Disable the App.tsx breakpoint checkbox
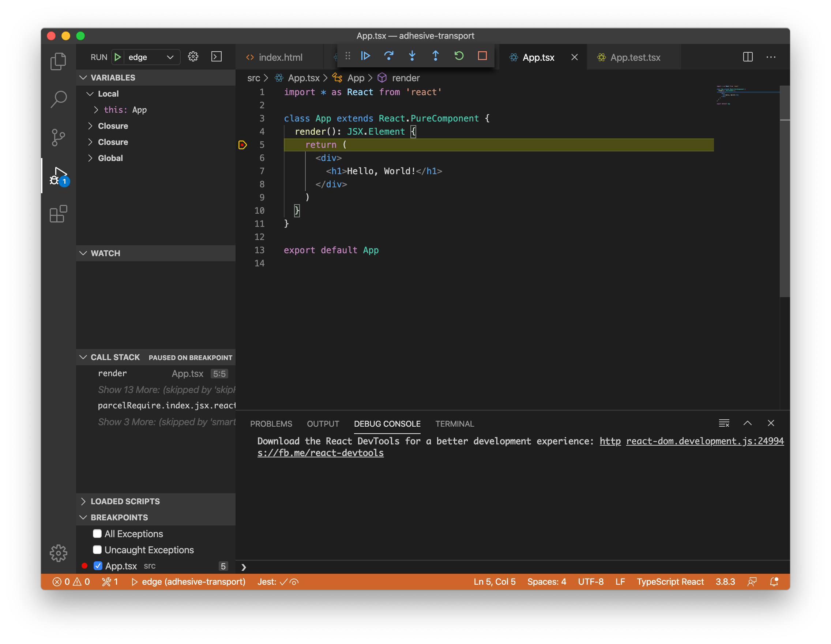The image size is (831, 644). click(x=98, y=566)
